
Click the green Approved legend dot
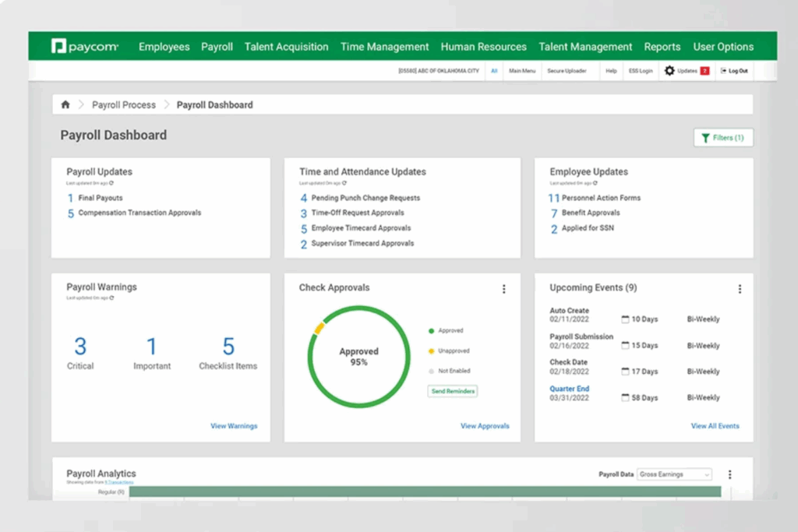click(431, 331)
